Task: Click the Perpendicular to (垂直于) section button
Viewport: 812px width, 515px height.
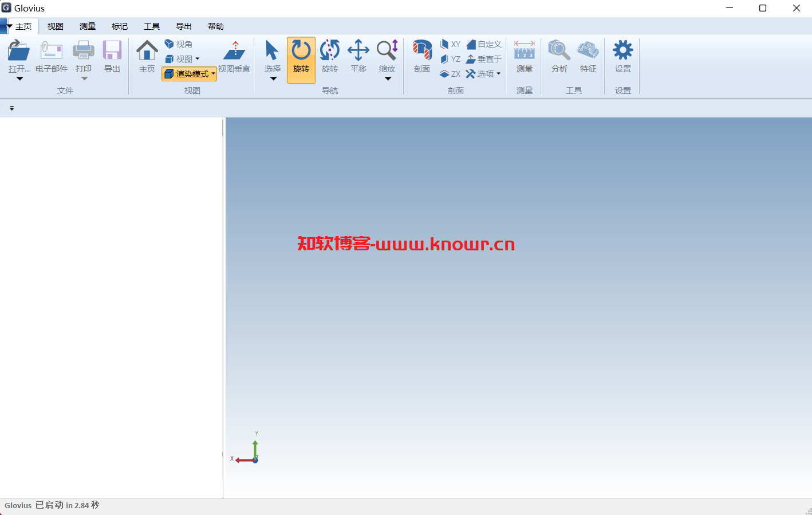Action: [484, 59]
